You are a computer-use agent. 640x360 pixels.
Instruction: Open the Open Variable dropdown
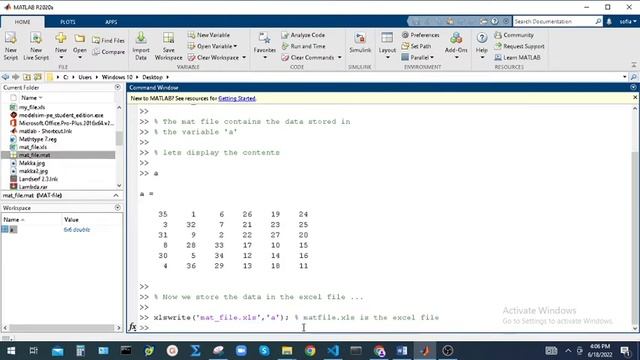pyautogui.click(x=212, y=46)
